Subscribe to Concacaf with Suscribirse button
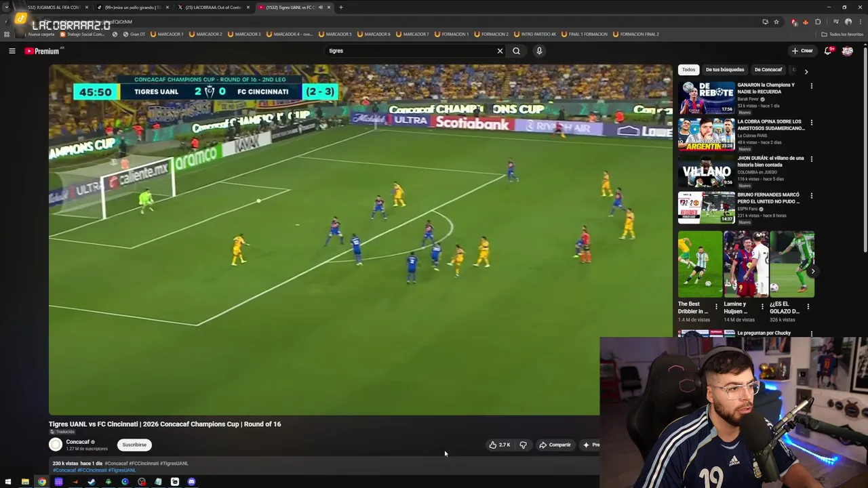Image resolution: width=868 pixels, height=488 pixels. [134, 445]
